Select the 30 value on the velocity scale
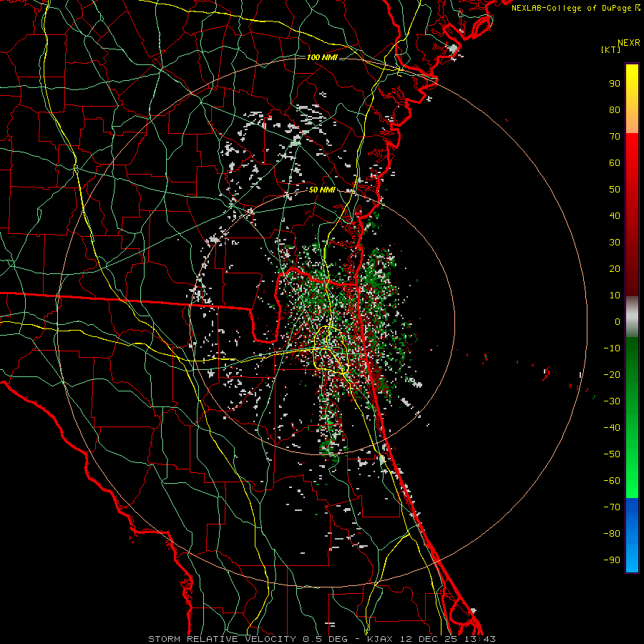Viewport: 644px width, 644px height. tap(615, 243)
